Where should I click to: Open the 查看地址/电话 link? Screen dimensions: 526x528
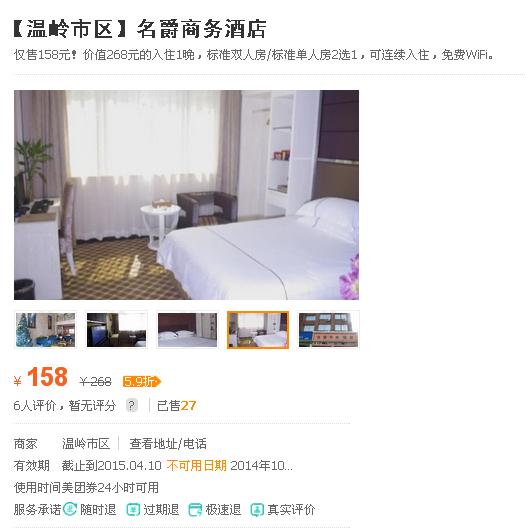pyautogui.click(x=168, y=443)
